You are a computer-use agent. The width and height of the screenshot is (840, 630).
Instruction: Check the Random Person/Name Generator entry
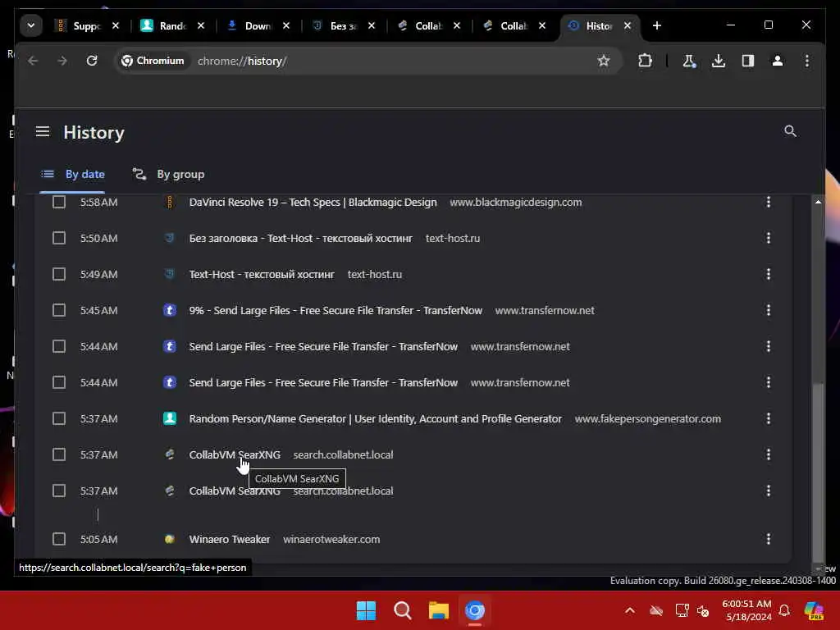(x=59, y=419)
